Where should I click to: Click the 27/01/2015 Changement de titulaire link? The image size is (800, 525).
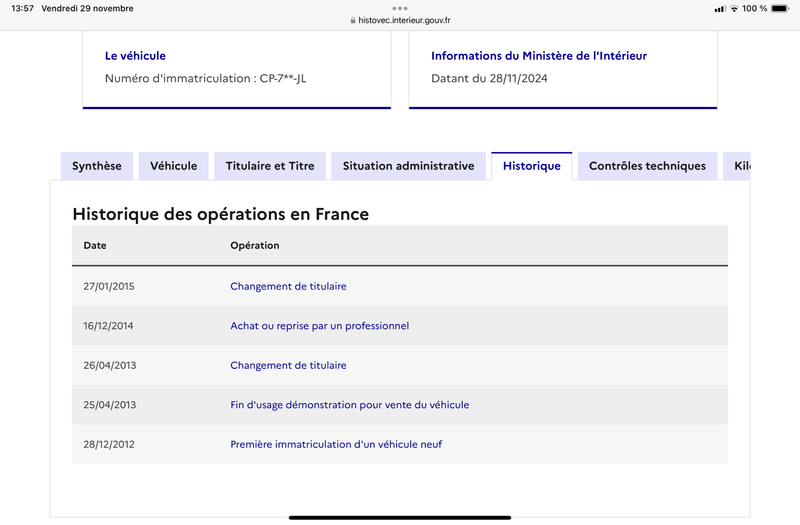[x=288, y=286]
